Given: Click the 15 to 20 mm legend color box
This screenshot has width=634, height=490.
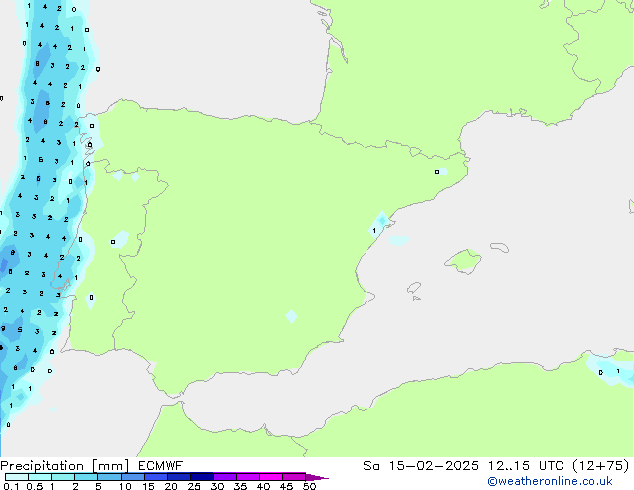Looking at the screenshot, I should click(155, 477).
